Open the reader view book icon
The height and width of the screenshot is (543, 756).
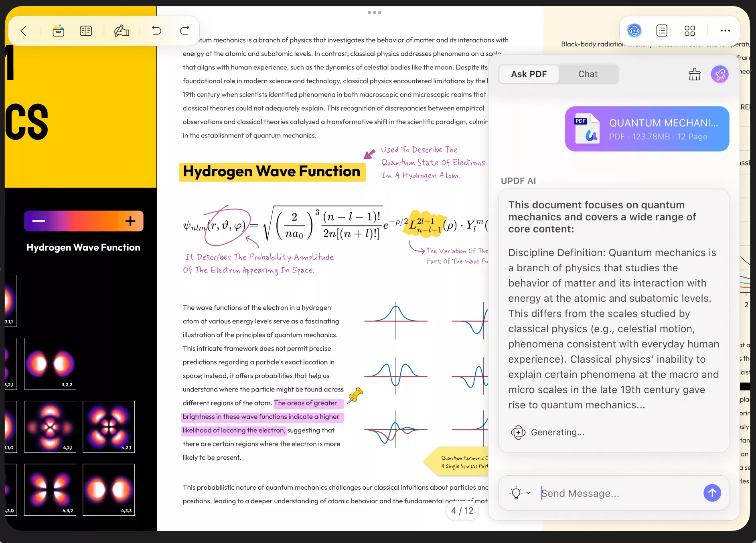pyautogui.click(x=86, y=31)
